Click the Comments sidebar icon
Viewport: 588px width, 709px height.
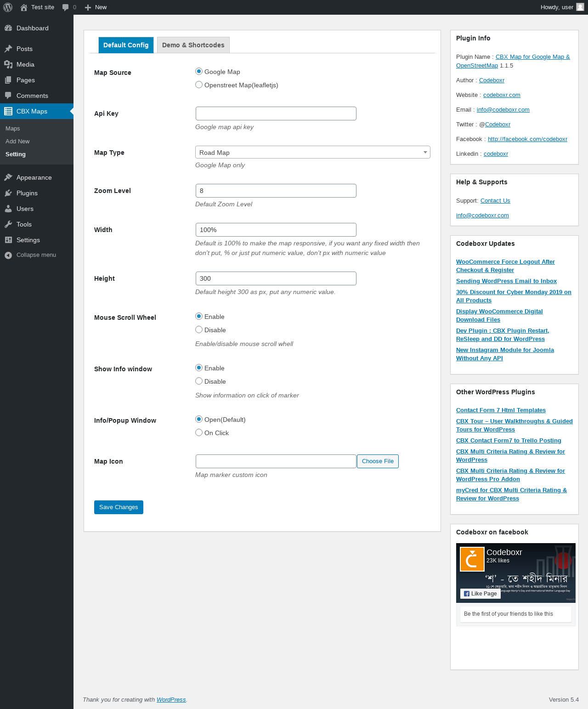pos(8,96)
